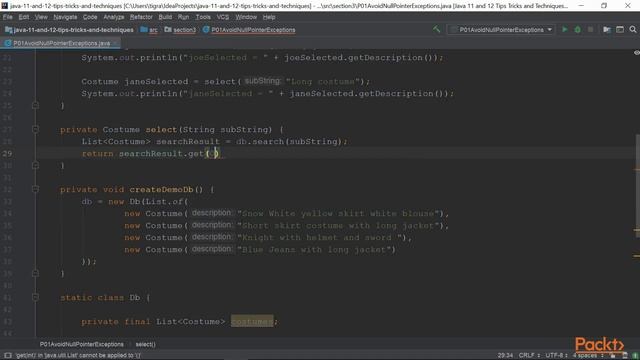Click line number 29 in the gutter

pyautogui.click(x=7, y=153)
